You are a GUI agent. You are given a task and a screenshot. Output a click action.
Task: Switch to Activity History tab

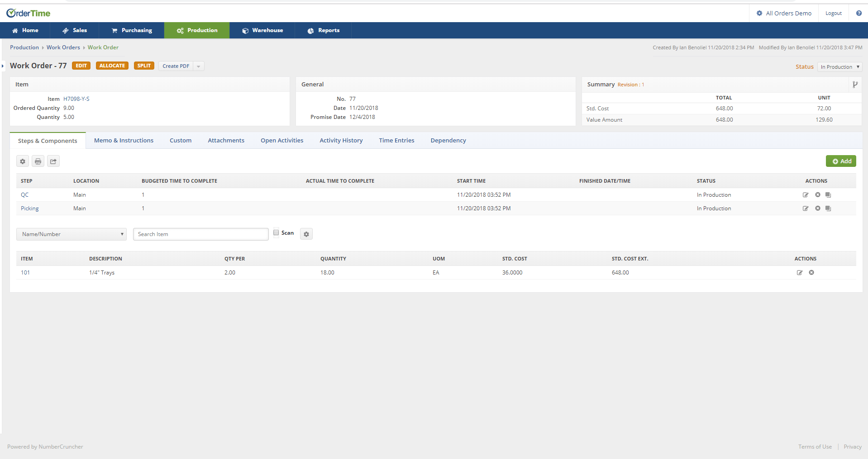[341, 141]
